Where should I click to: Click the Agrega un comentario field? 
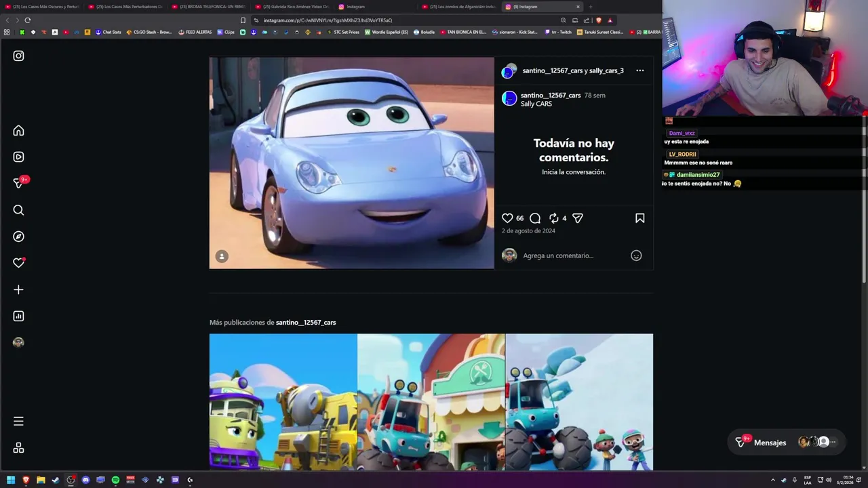573,256
